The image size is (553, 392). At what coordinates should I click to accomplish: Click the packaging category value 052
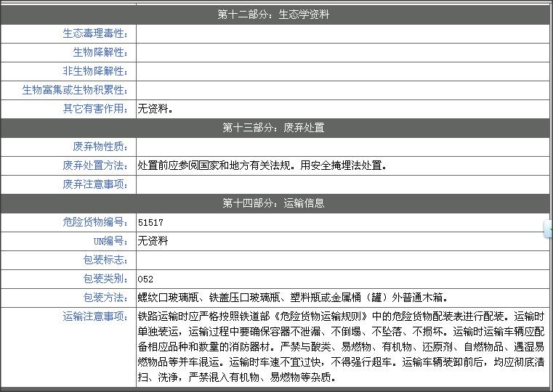145,279
